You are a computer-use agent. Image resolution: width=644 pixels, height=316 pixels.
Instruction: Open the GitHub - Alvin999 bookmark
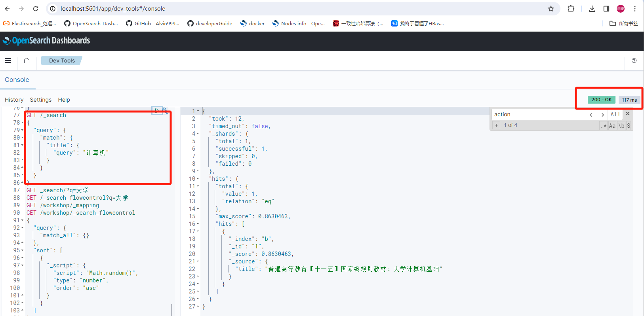pos(152,24)
